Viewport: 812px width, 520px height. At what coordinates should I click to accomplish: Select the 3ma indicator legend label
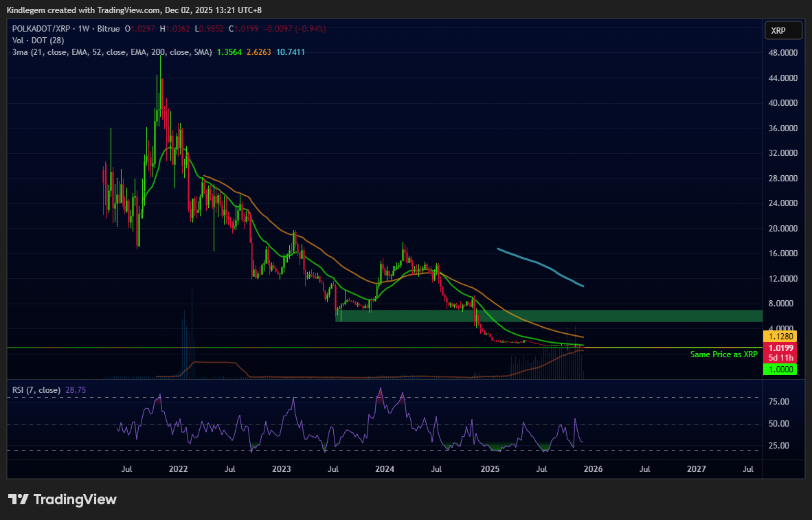(112, 52)
